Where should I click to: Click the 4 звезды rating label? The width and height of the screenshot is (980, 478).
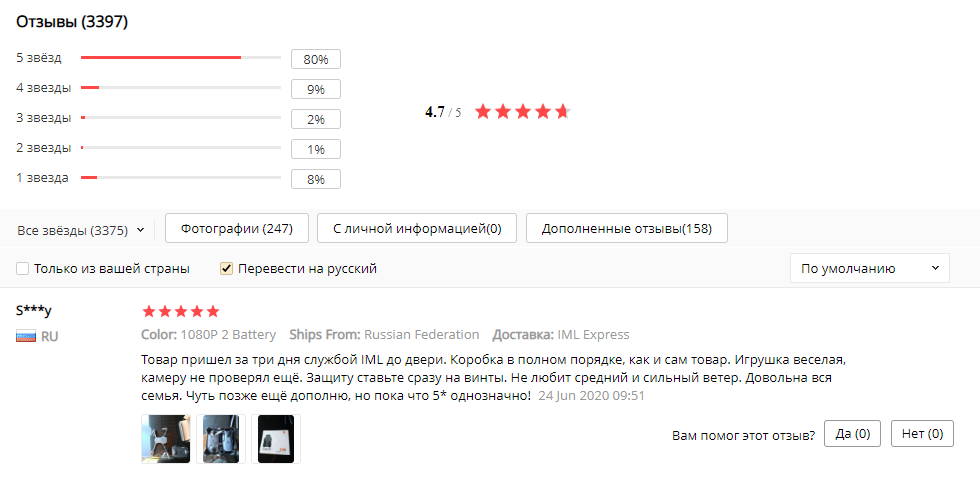coord(44,87)
